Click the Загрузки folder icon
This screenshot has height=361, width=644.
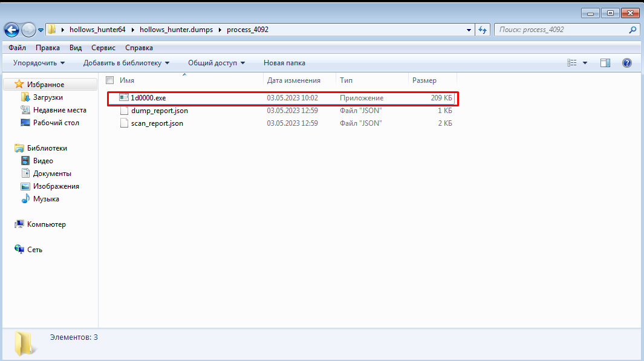[25, 97]
